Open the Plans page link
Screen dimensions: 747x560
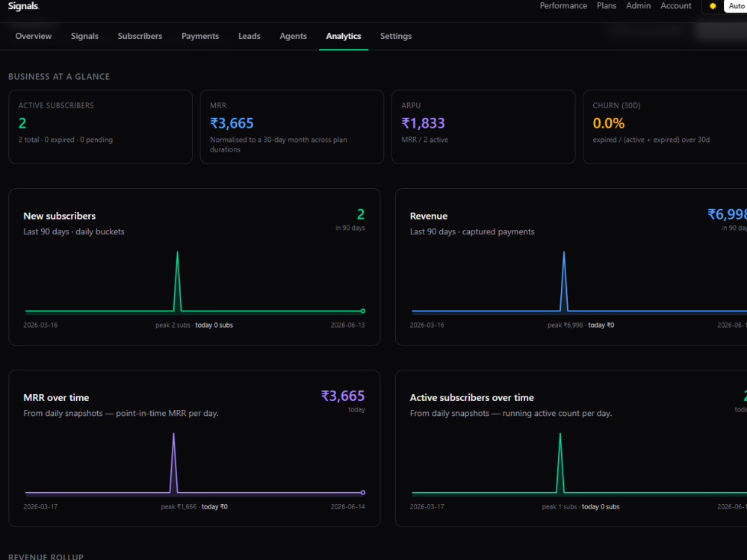point(607,6)
